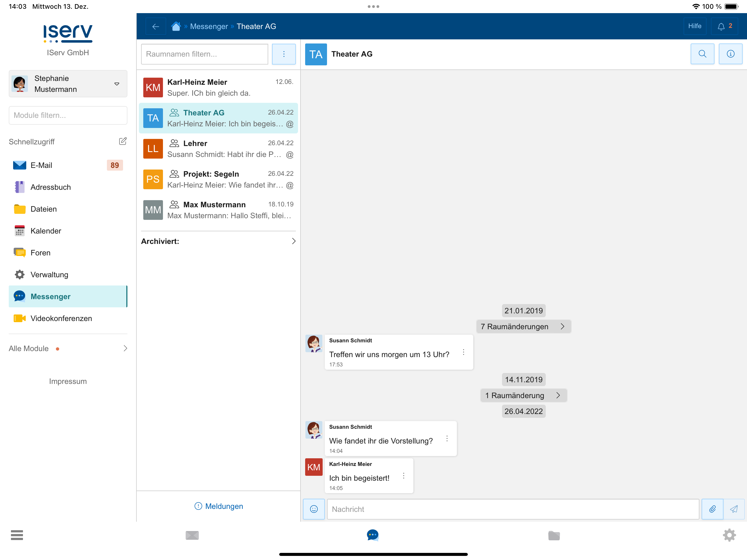The height and width of the screenshot is (560, 747).
Task: Open message options for 'Ich bin begeistert!'
Action: (404, 476)
